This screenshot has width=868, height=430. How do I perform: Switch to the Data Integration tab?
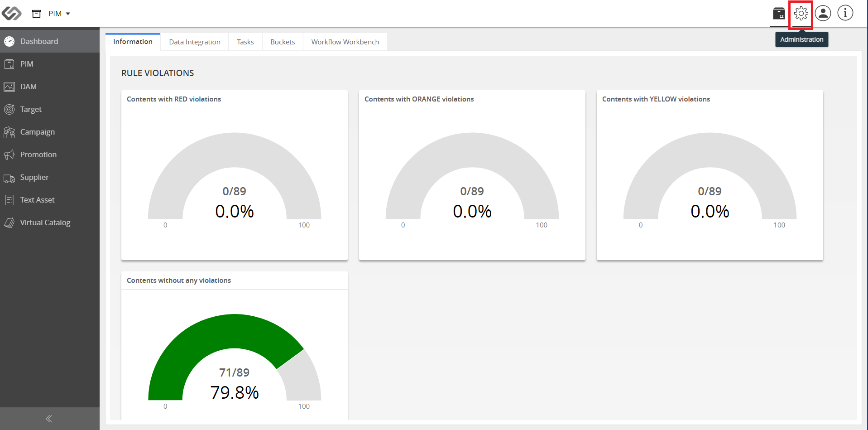[x=195, y=42]
